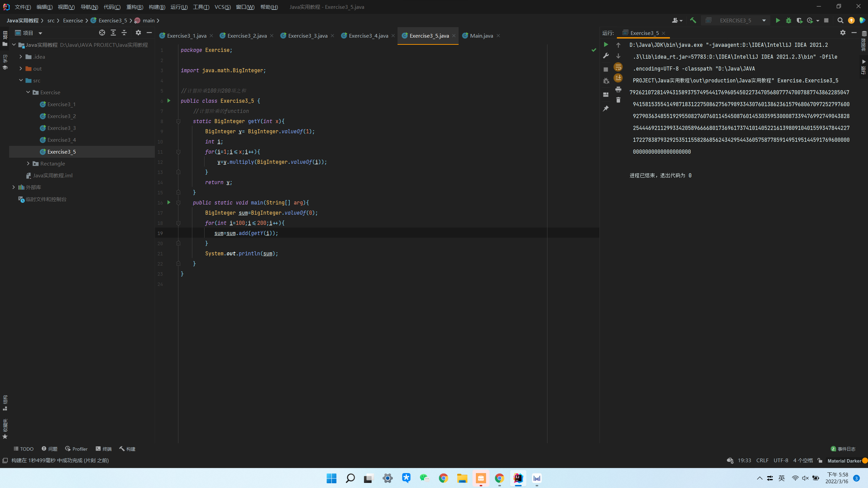Switch to Exercise3_1.java tab
This screenshot has width=868, height=488.
click(x=187, y=36)
